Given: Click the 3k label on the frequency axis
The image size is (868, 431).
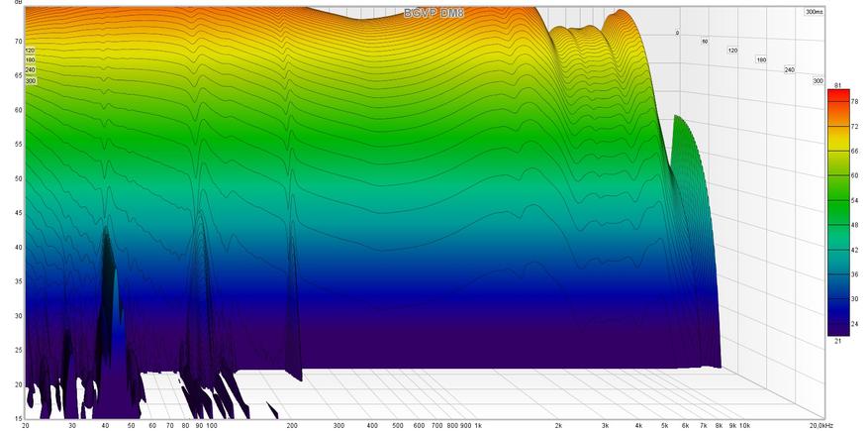Looking at the screenshot, I should point(605,426).
